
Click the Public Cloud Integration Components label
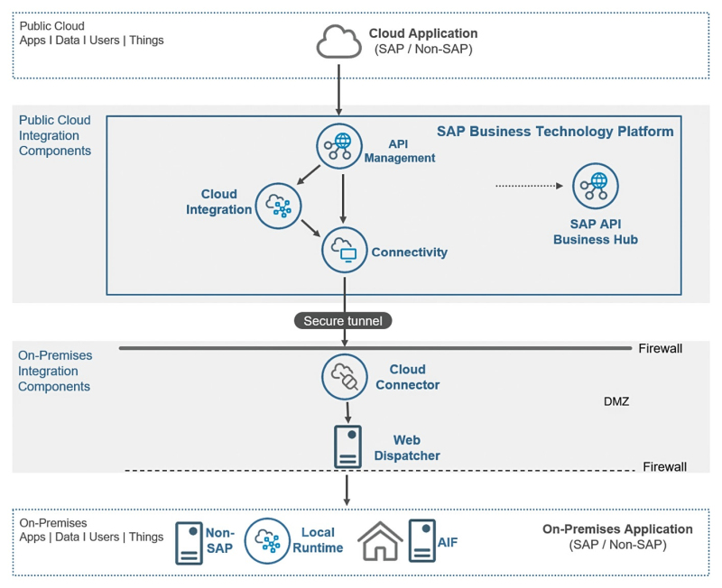(x=55, y=135)
